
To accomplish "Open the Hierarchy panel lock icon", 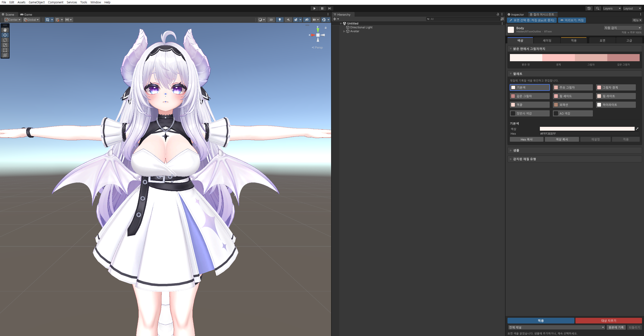I will [x=498, y=14].
